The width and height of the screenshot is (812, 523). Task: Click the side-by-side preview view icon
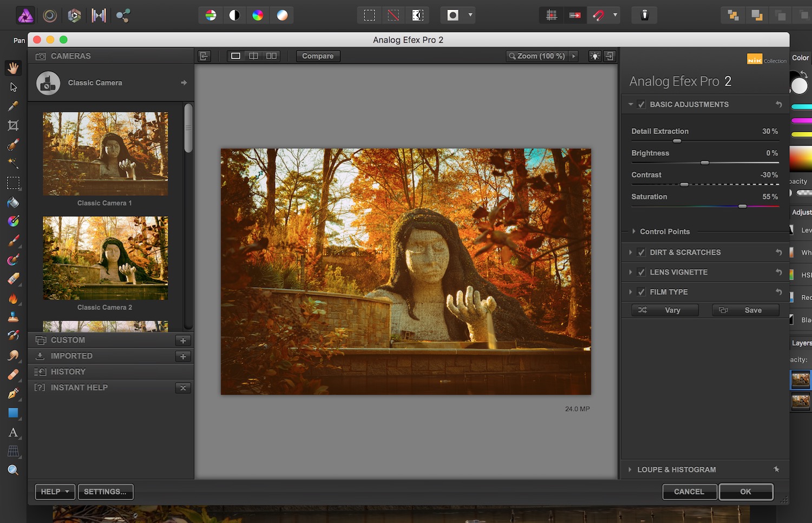coord(271,56)
